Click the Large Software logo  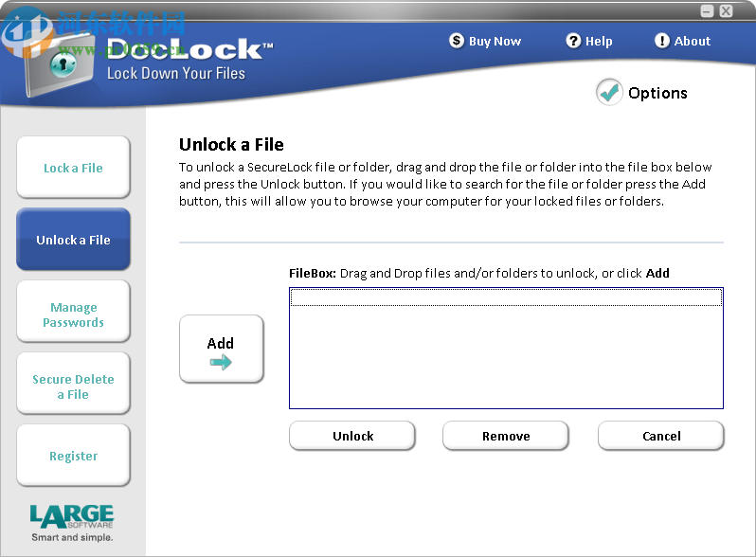tap(72, 523)
